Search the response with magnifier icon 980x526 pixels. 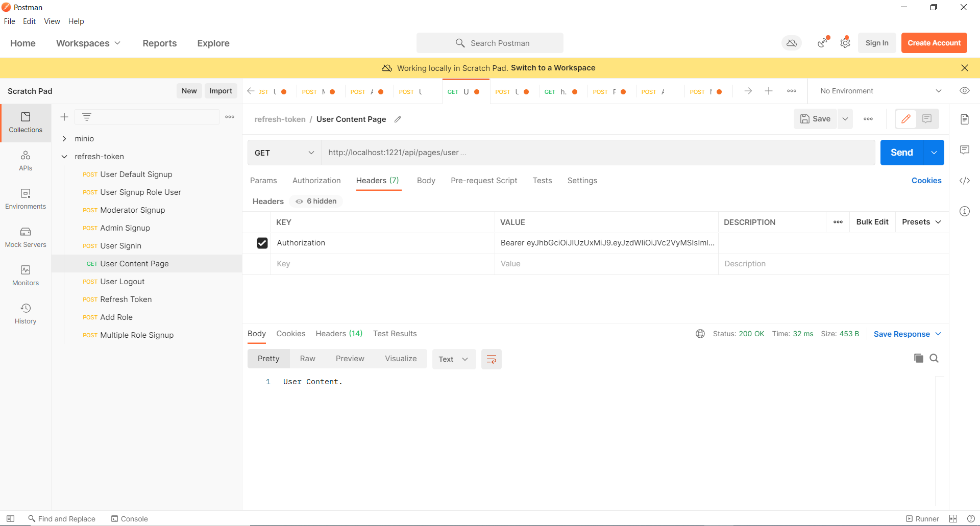(x=934, y=358)
